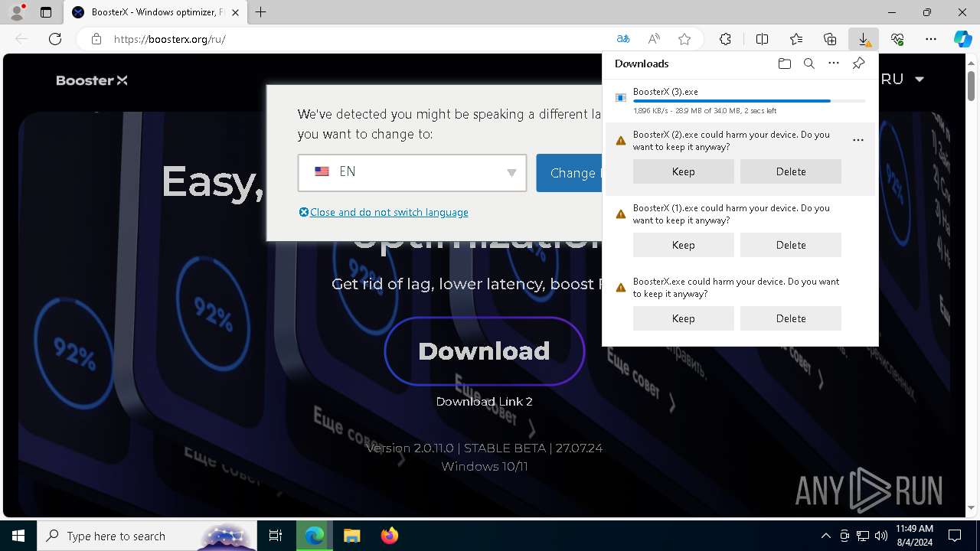
Task: Open Settings and more ellipsis
Action: pos(931,39)
